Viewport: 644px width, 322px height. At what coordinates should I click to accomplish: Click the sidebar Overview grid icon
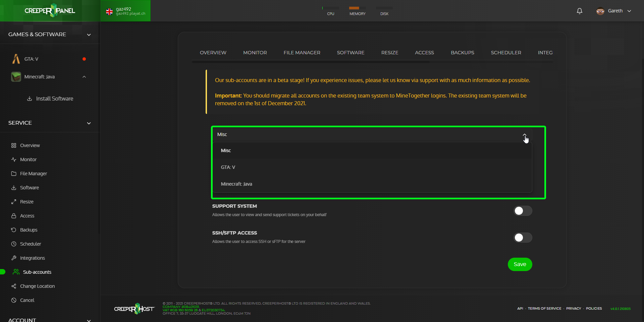click(14, 145)
